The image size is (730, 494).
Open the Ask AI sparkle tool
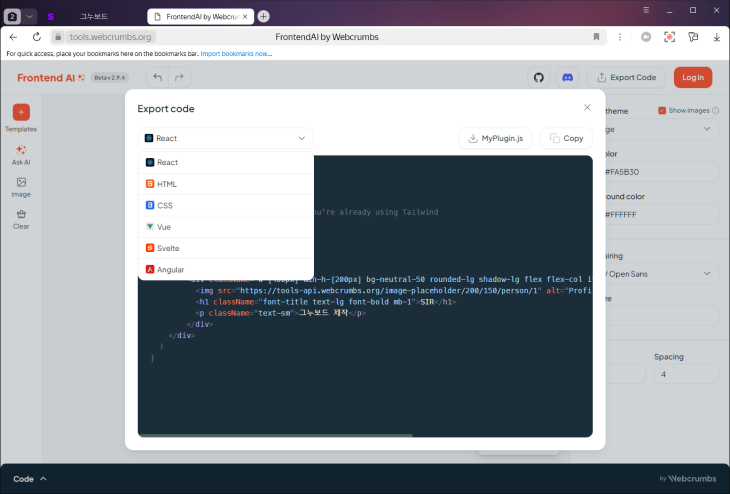tap(21, 155)
